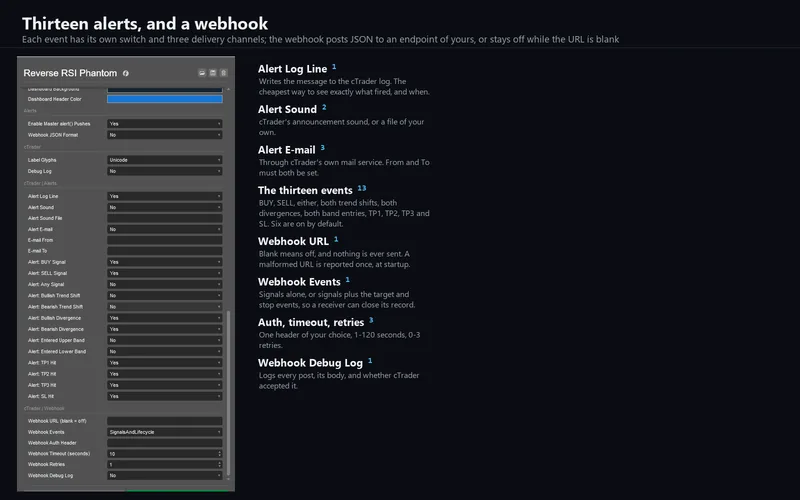Open the Alert: Bullish Divergence dropdown
Viewport: 800px width, 500px height.
(165, 318)
